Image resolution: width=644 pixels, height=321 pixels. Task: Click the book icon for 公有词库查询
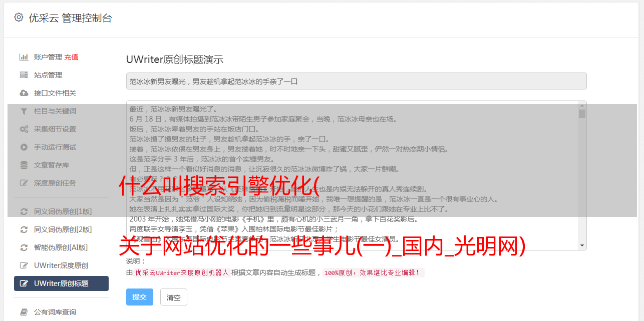24,312
